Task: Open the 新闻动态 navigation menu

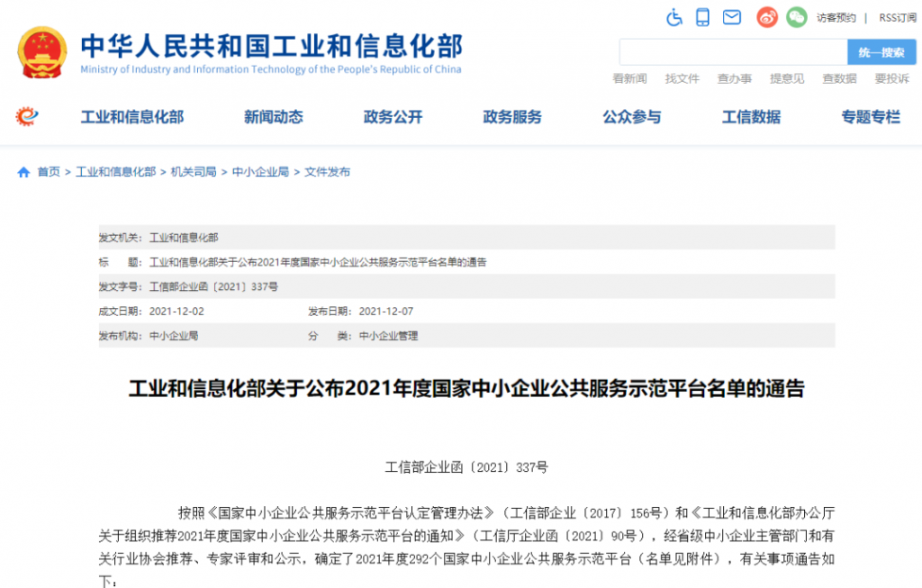Action: pyautogui.click(x=273, y=117)
